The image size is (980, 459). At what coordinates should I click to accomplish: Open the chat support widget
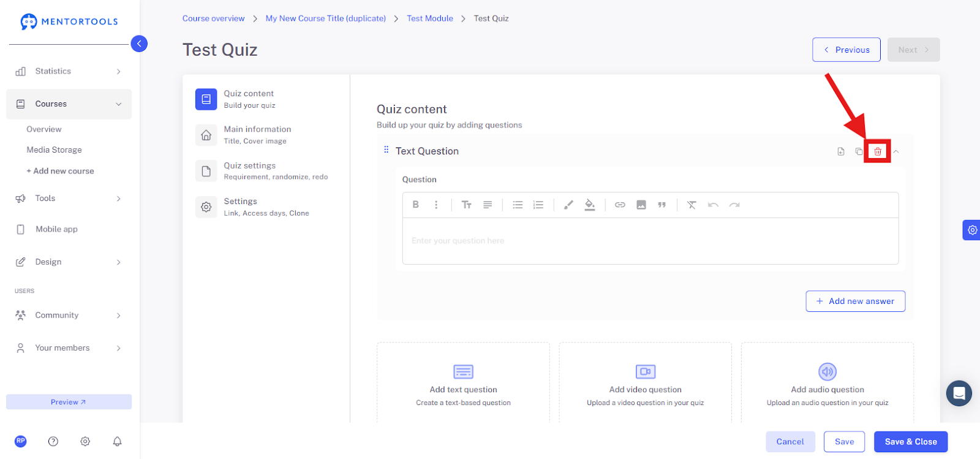[959, 393]
